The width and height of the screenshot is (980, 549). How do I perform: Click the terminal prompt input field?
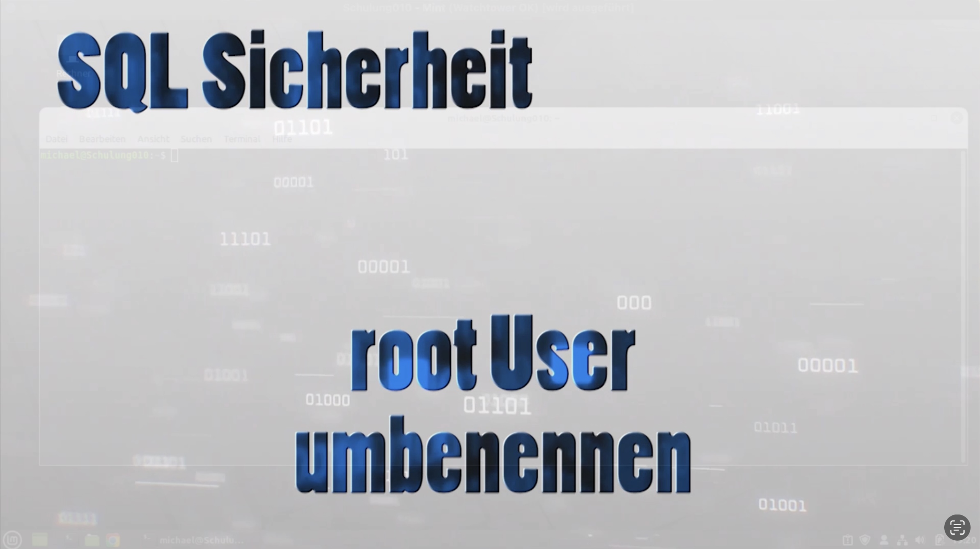[174, 155]
